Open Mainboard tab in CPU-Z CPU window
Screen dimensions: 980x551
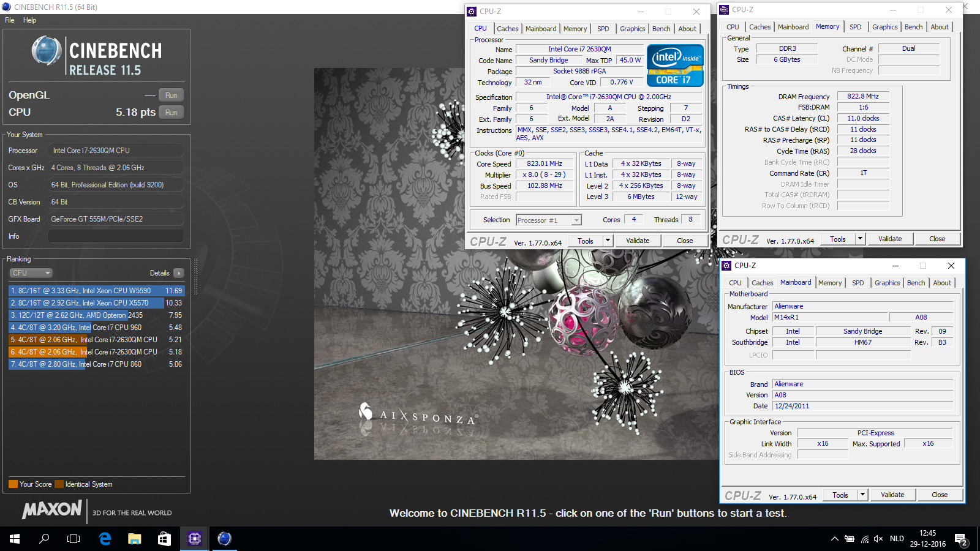tap(541, 29)
